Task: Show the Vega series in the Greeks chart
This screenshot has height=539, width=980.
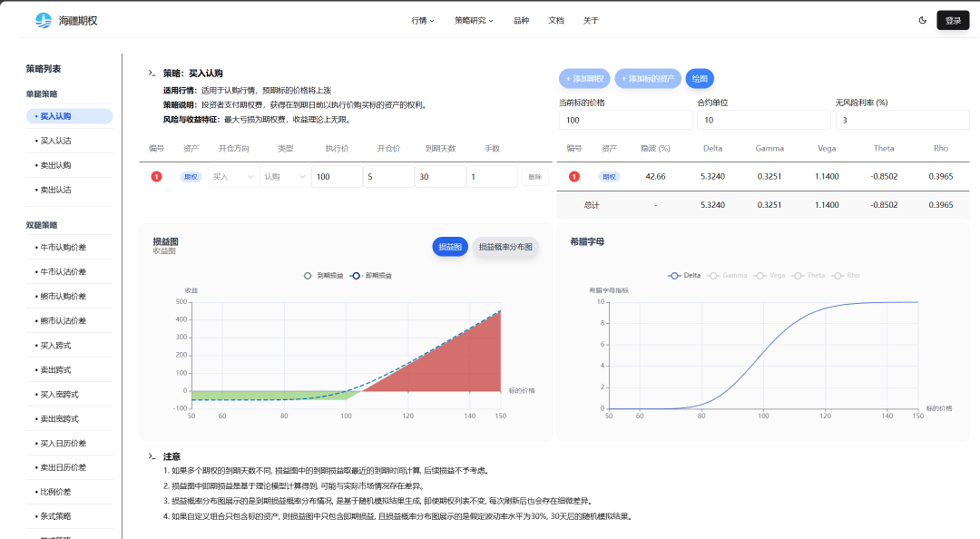Action: tap(769, 275)
